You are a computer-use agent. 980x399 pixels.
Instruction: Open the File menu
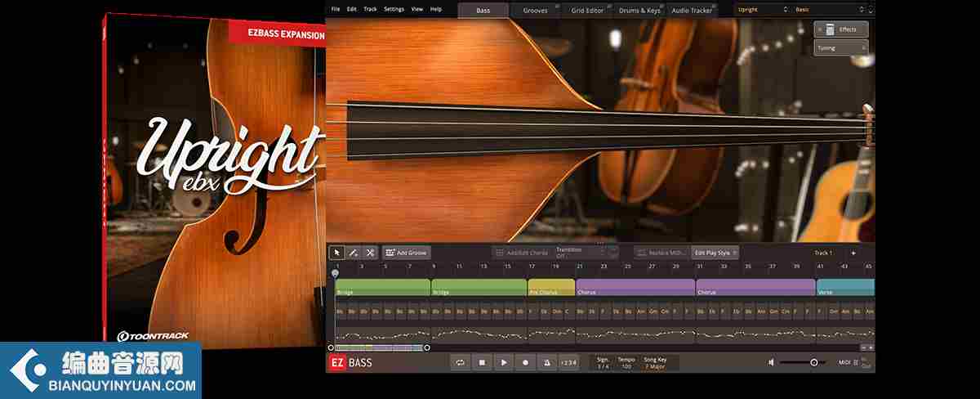point(336,9)
